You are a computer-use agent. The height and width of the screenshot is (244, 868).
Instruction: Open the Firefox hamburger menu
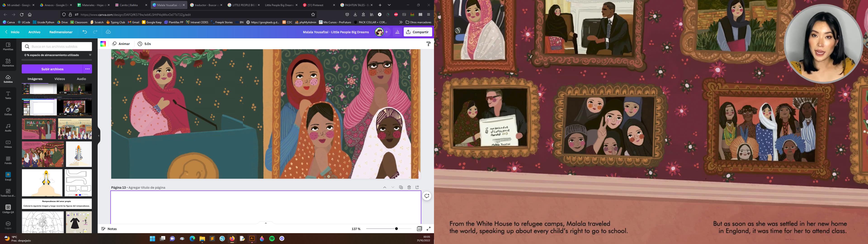coord(428,14)
